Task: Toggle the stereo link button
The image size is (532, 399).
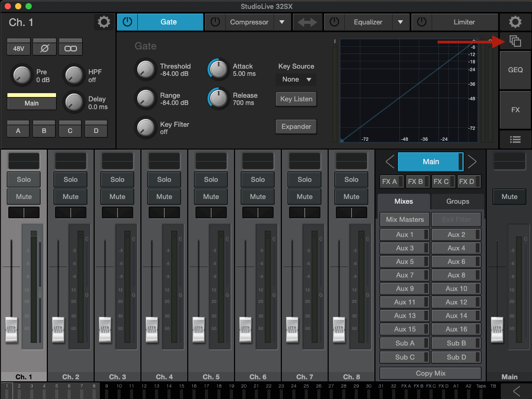Action: (71, 48)
